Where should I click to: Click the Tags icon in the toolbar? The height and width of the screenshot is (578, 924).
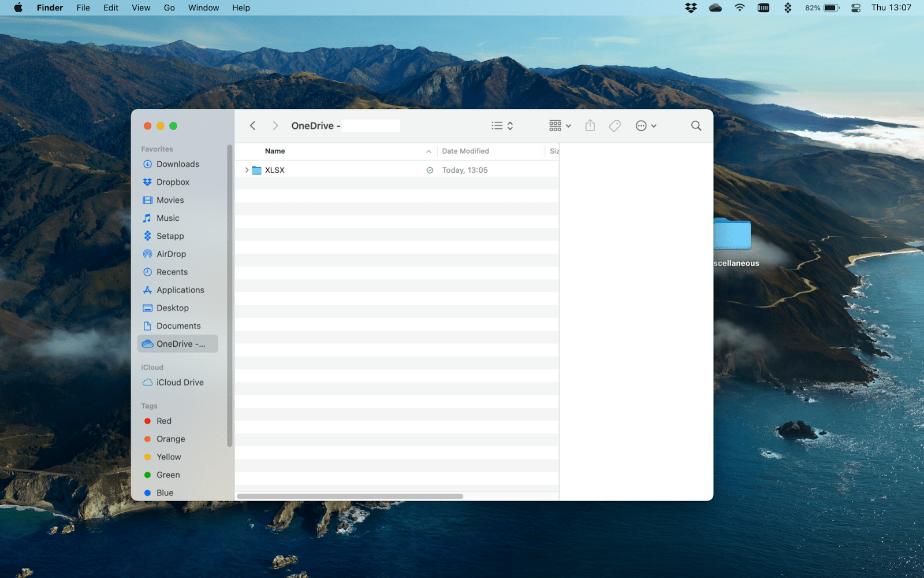tap(614, 125)
